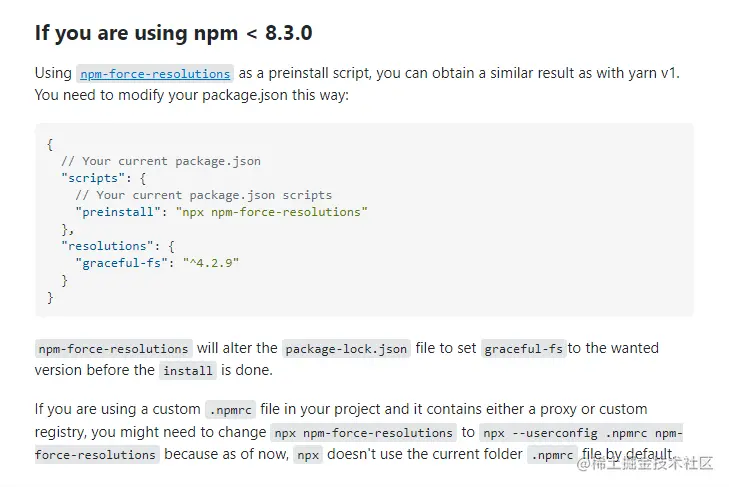Click the package-lock.json inline code
Screen dimensions: 729x487
point(346,349)
